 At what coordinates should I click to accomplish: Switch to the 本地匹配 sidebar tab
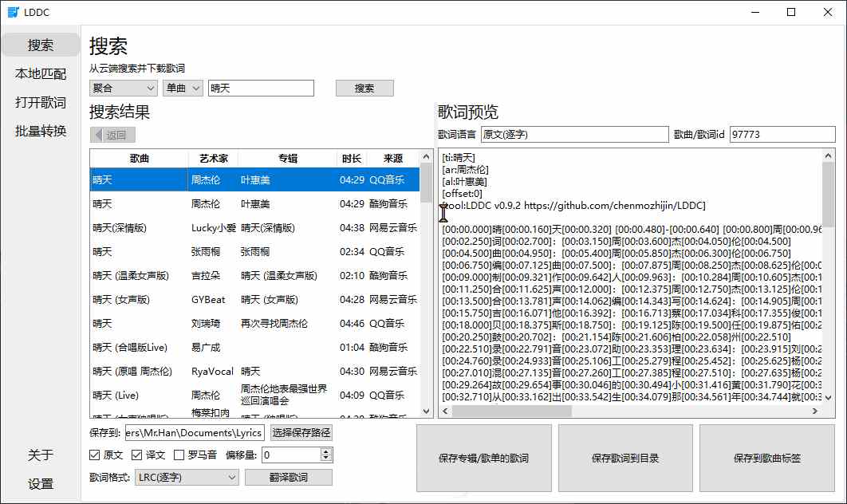(x=40, y=73)
